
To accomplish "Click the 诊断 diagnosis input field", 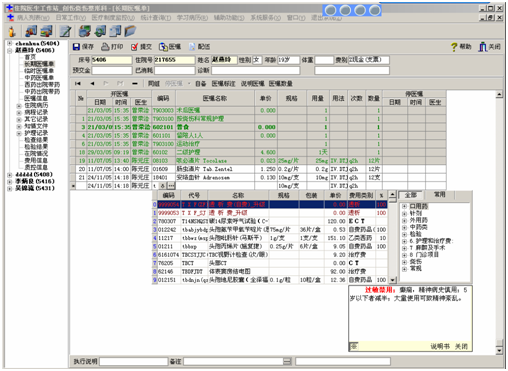I will pyautogui.click(x=256, y=70).
